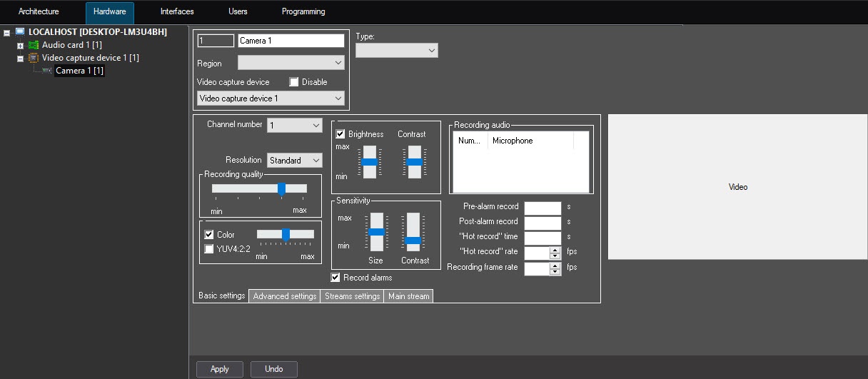The width and height of the screenshot is (868, 379).
Task: Click the Recording quality slider handle
Action: (x=281, y=188)
